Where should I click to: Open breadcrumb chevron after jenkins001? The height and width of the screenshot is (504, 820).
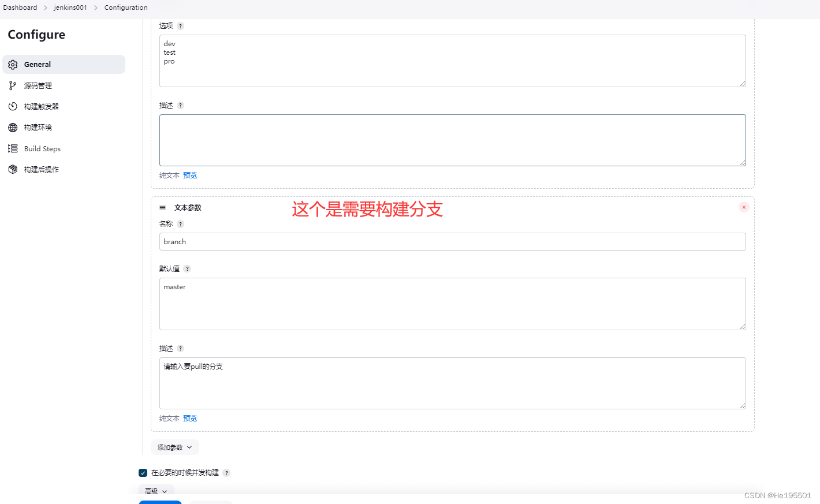point(96,8)
